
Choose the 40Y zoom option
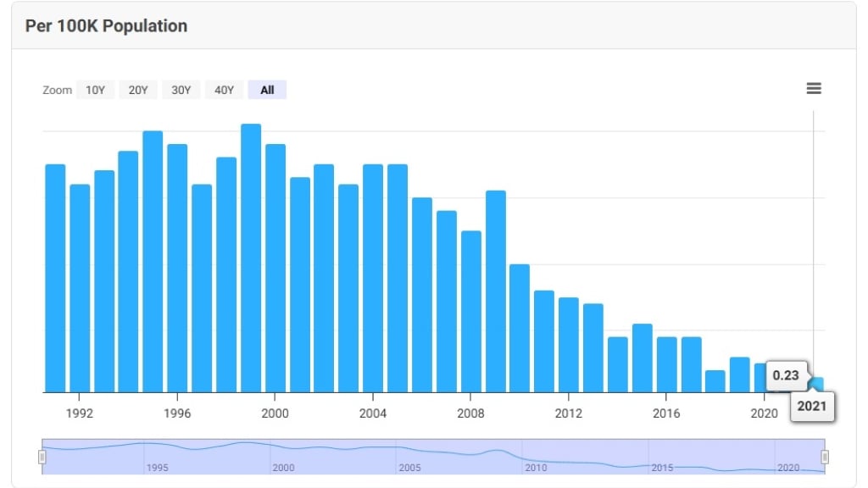tap(224, 90)
